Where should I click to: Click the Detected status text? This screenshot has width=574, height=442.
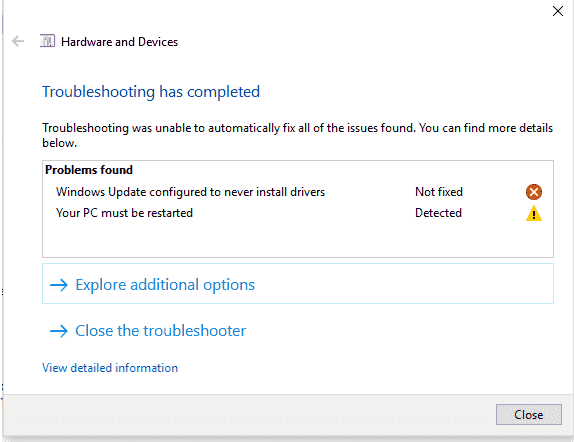438,213
